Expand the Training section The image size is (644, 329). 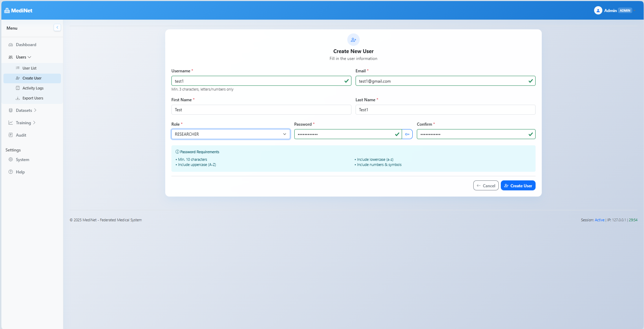point(34,123)
